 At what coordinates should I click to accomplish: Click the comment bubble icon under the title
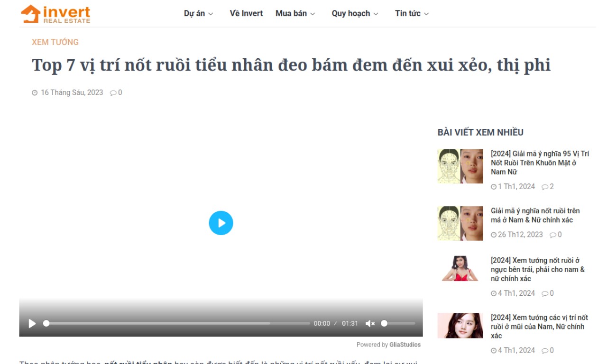coord(113,93)
